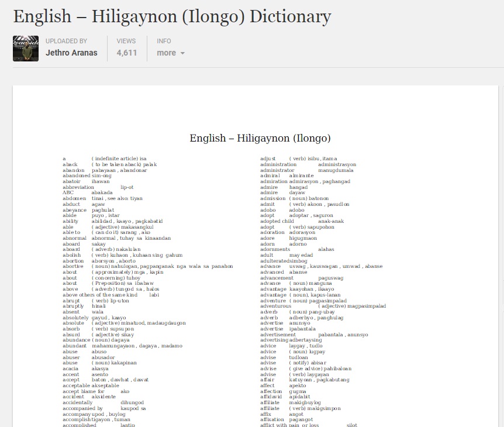Click the "UPLOADED BY" label
504x427 pixels.
click(x=65, y=41)
